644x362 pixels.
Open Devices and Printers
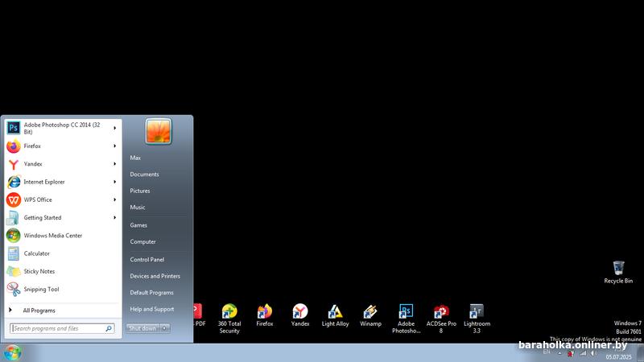click(x=155, y=276)
